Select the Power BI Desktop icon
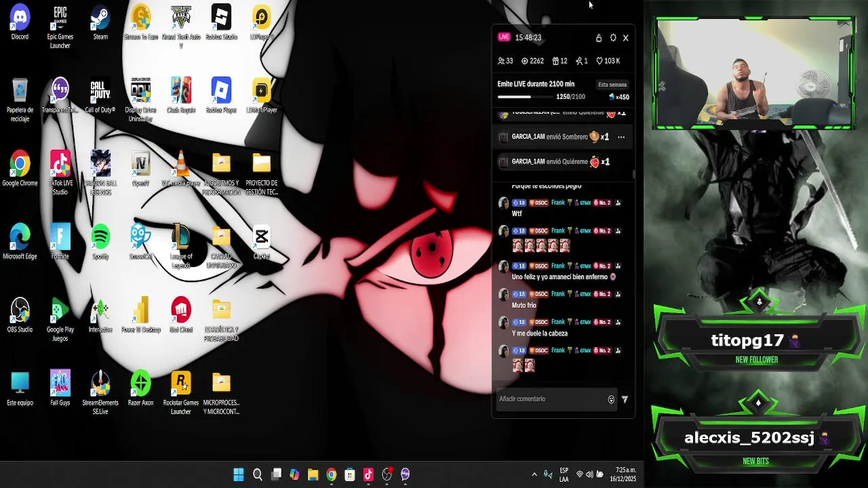This screenshot has height=488, width=868. (140, 316)
